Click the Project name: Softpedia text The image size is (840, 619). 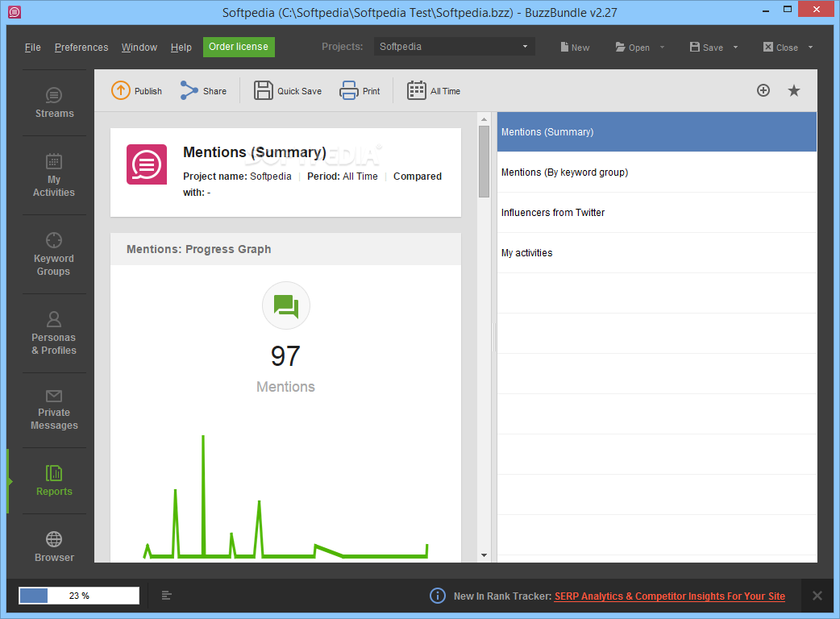pyautogui.click(x=237, y=177)
